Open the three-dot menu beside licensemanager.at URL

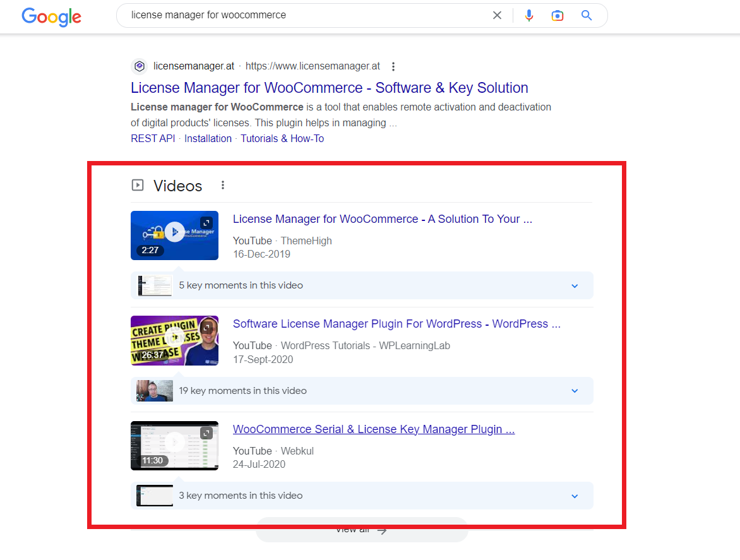393,66
